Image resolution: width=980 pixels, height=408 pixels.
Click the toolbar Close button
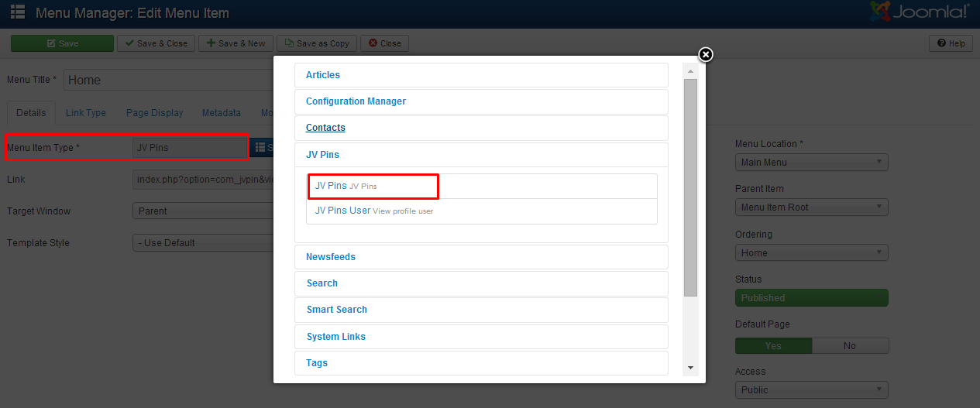(385, 43)
